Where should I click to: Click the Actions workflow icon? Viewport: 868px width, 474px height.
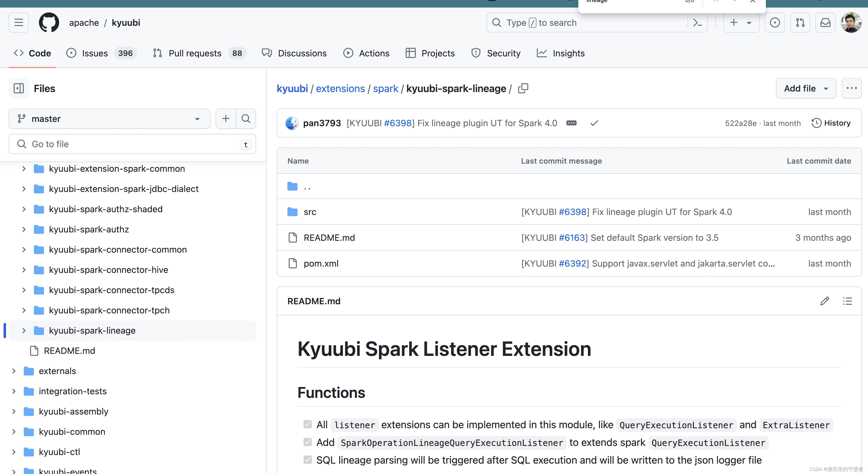pos(349,53)
